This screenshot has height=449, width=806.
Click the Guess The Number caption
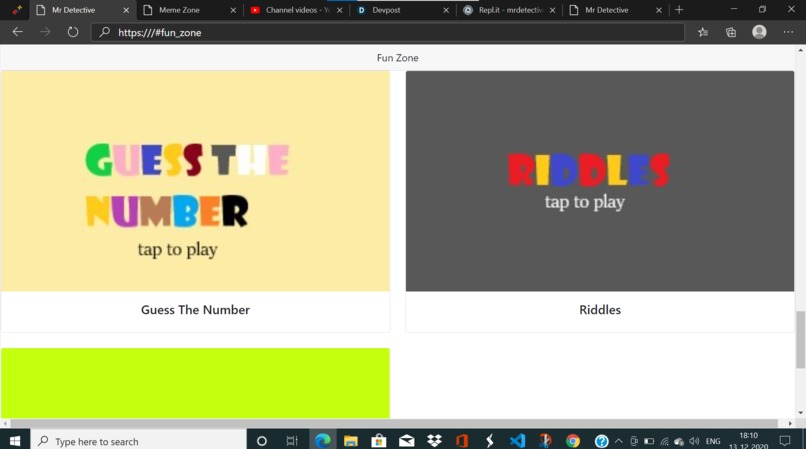(195, 310)
